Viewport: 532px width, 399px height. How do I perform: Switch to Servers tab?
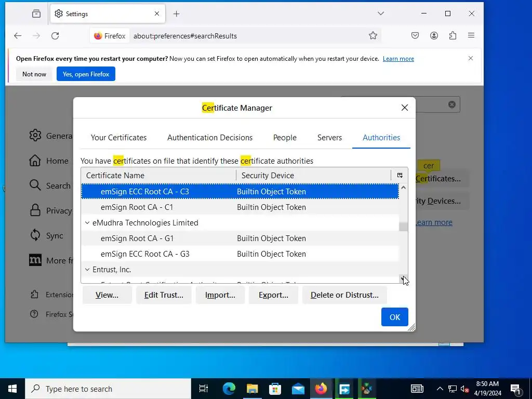(329, 137)
